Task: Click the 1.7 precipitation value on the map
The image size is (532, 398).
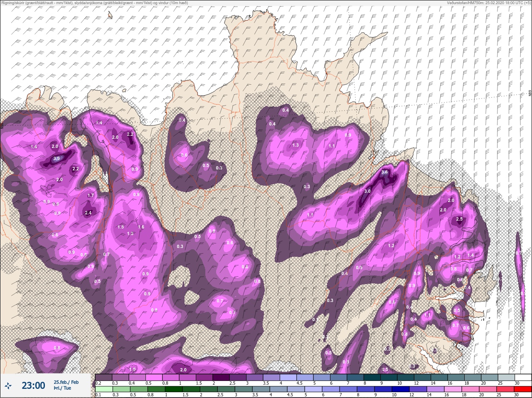Action: [x=91, y=195]
